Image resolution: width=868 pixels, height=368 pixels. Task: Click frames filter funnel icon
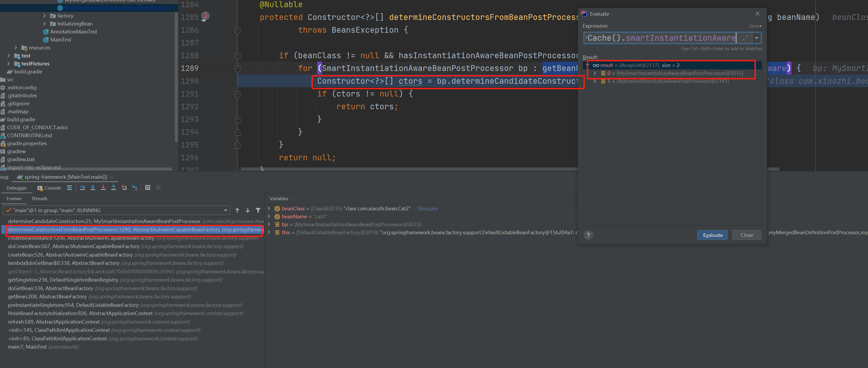click(258, 210)
